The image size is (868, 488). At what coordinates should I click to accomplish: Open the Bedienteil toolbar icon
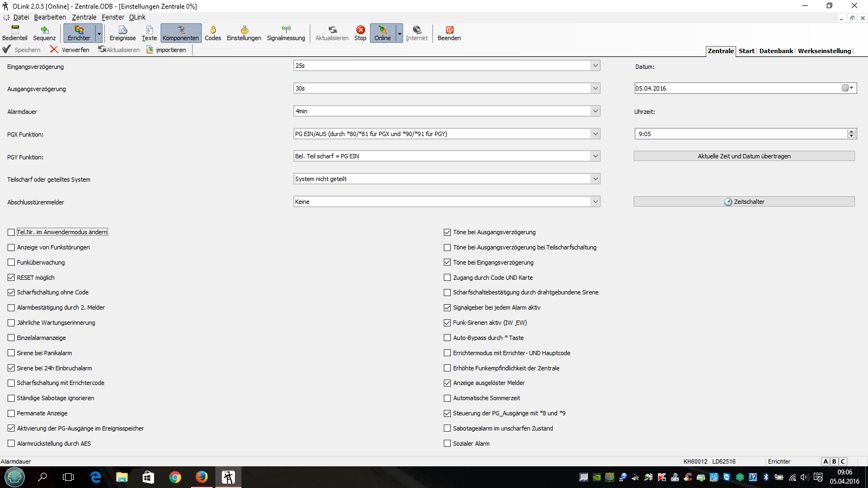[x=15, y=33]
